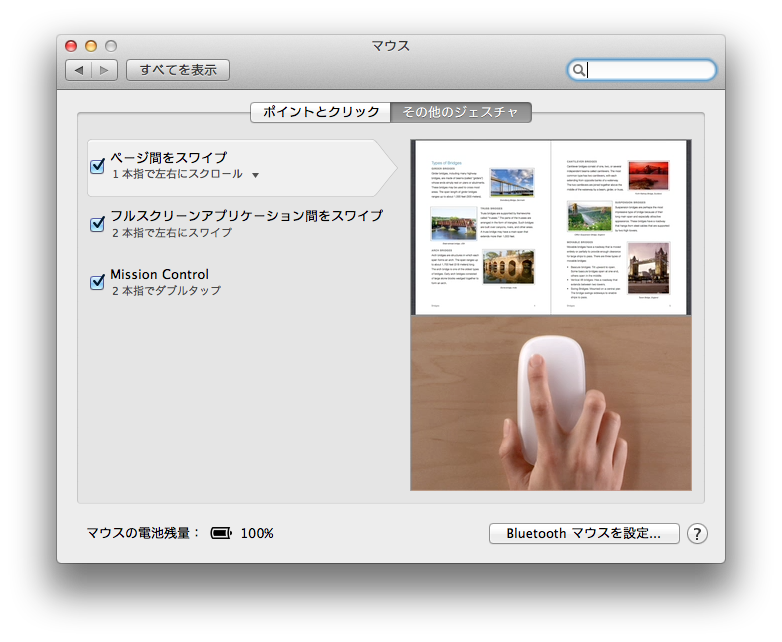This screenshot has width=782, height=642.
Task: Click the battery level icon
Action: click(221, 533)
